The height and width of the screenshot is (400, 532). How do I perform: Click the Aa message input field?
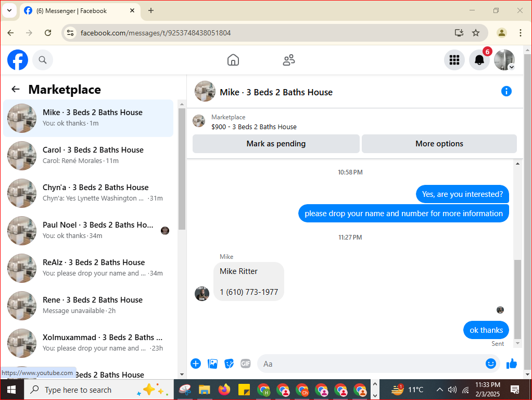pos(372,364)
